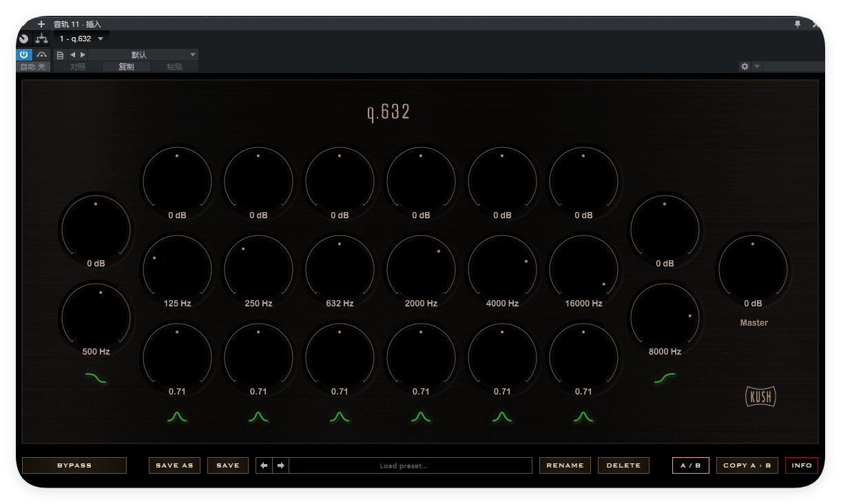Click the bell curve icon in the 4000 Hz band

502,417
